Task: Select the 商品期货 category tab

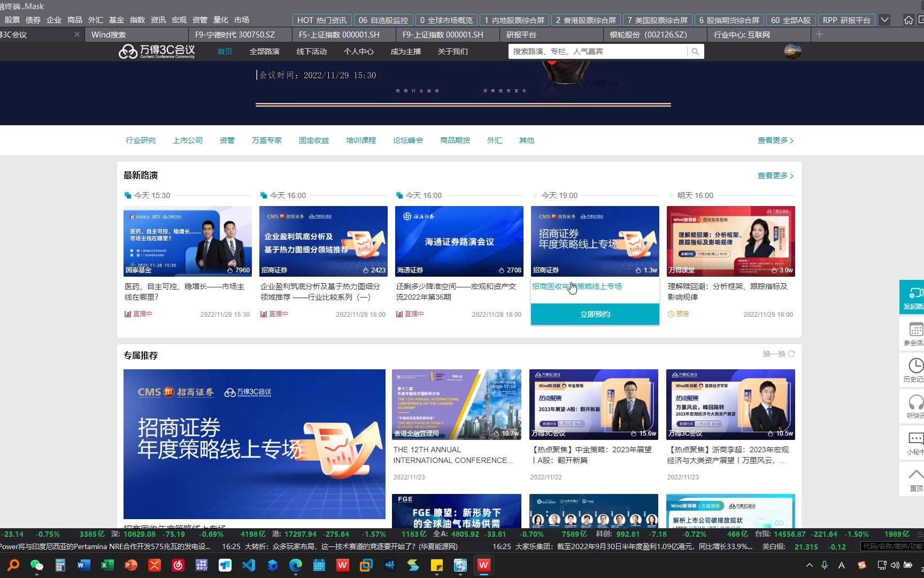Action: coord(455,140)
